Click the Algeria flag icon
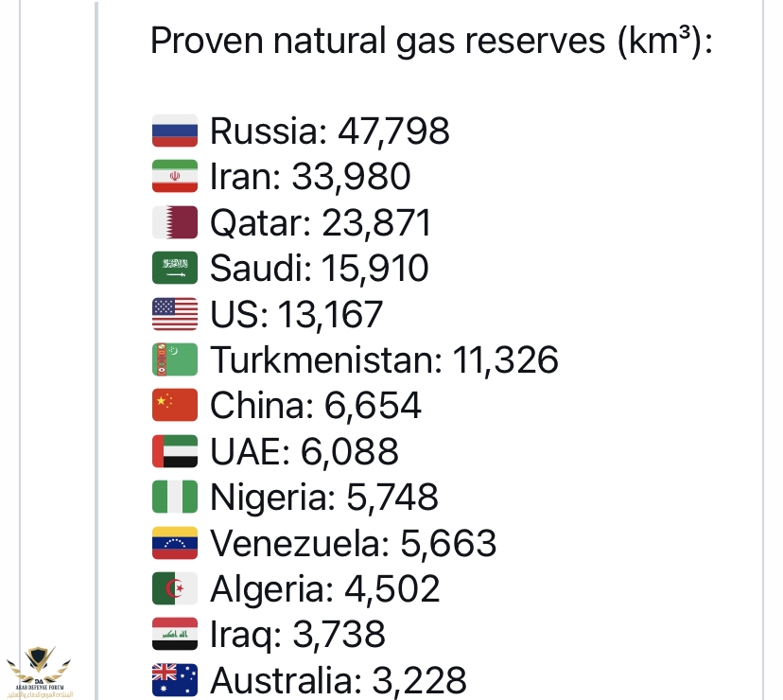This screenshot has height=700, width=783. pos(175,588)
